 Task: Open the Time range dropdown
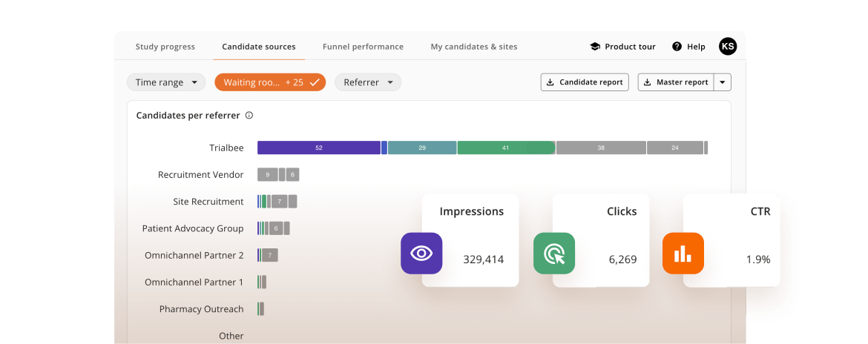[166, 82]
